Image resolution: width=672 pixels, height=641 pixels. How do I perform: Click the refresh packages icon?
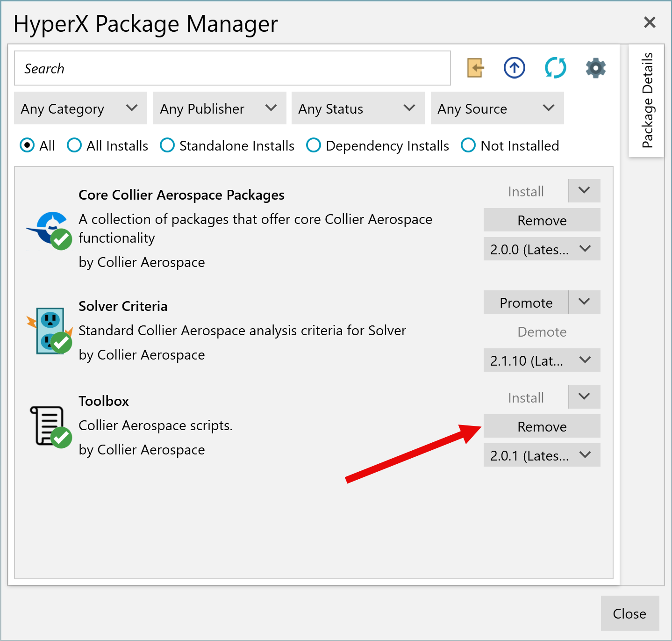(555, 68)
